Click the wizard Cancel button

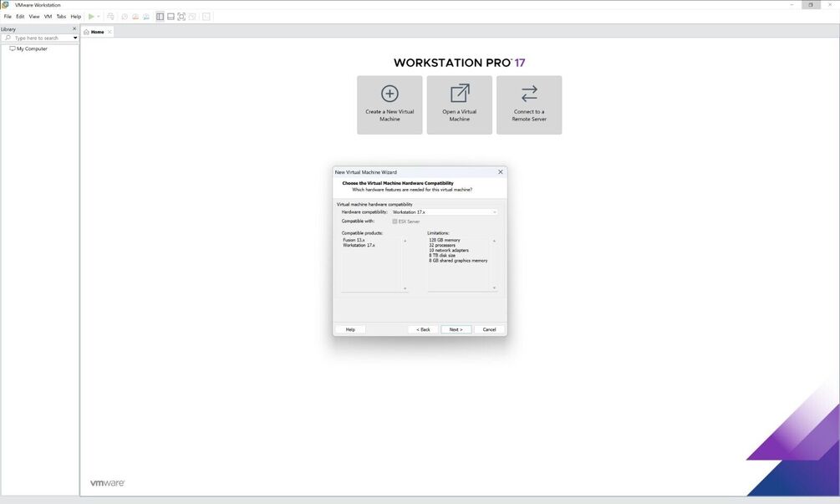click(x=489, y=329)
